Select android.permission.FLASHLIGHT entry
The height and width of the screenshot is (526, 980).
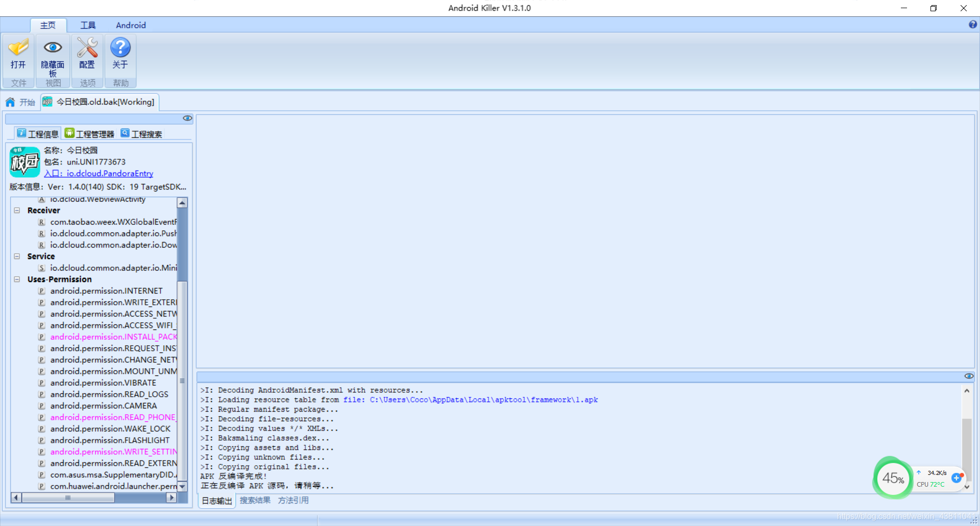click(110, 440)
